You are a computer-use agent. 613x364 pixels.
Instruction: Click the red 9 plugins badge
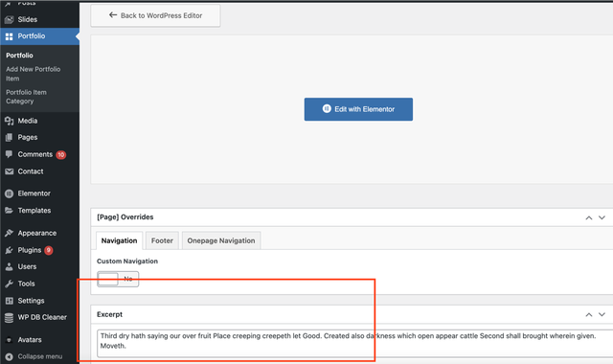[49, 250]
